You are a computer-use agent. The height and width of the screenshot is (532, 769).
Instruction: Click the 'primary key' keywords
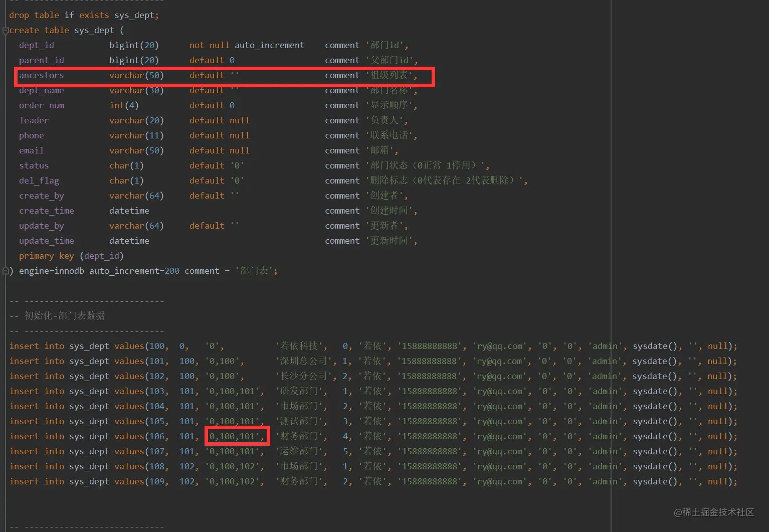click(47, 256)
